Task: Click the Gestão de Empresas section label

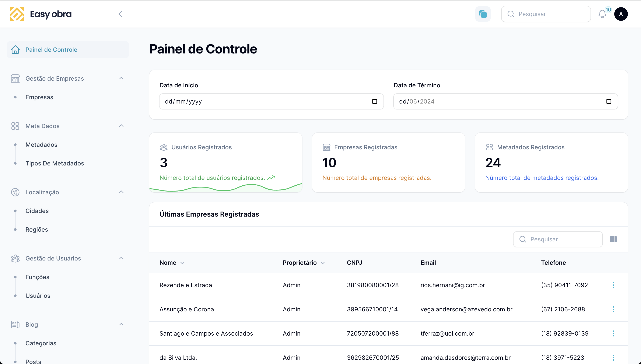Action: [x=55, y=78]
